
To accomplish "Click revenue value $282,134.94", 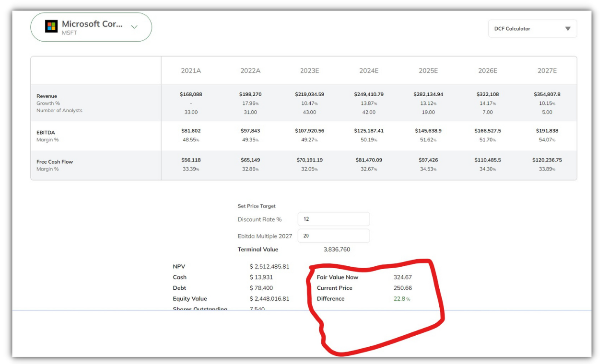I will 428,94.
